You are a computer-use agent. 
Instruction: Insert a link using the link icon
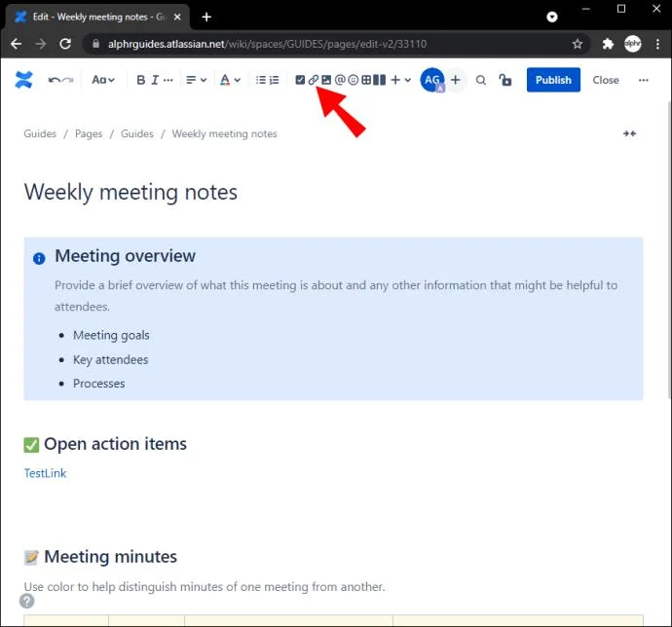pyautogui.click(x=314, y=80)
